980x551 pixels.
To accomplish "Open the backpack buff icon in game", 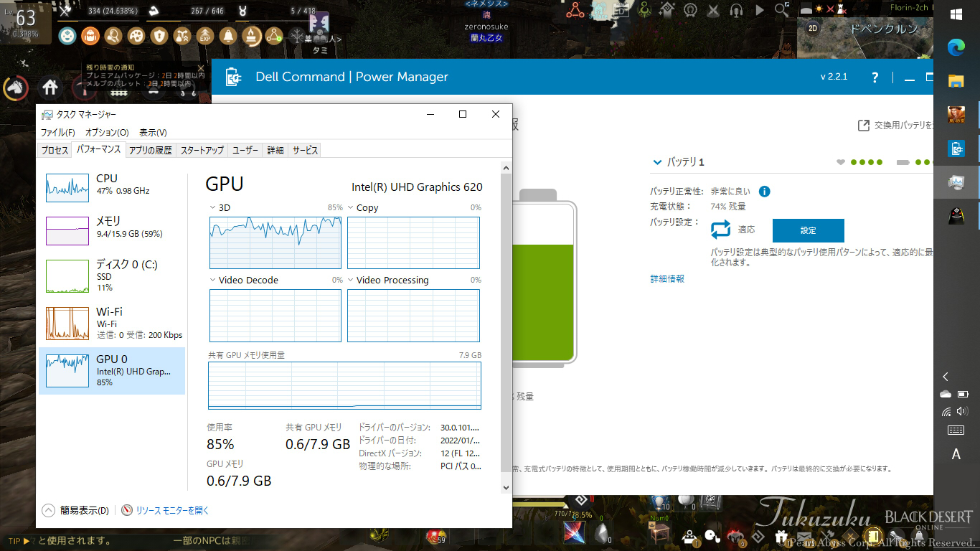I will (x=90, y=35).
